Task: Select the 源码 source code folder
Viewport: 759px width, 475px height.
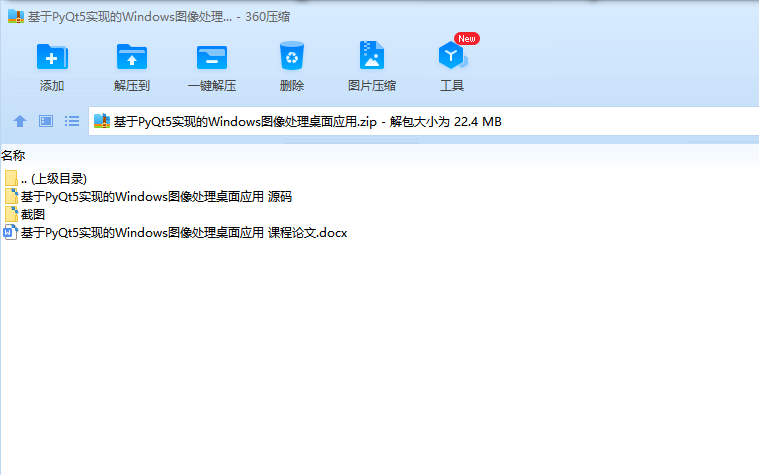Action: (148, 197)
